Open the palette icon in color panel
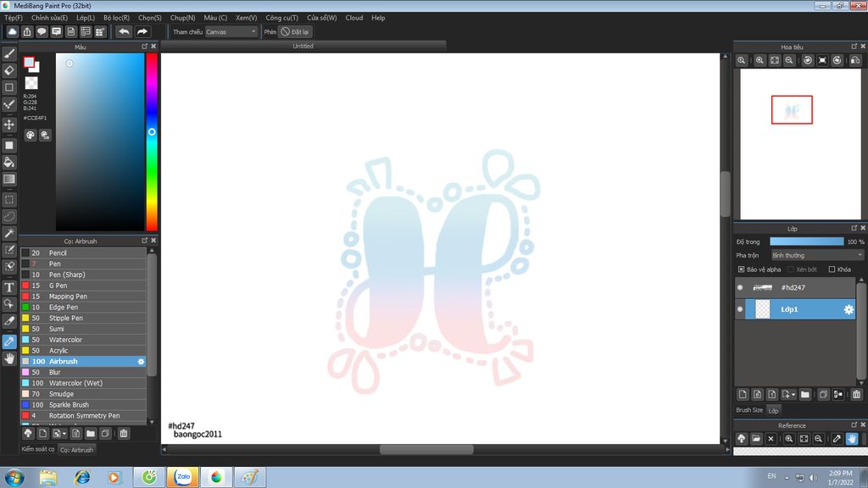Image resolution: width=868 pixels, height=488 pixels. (x=31, y=135)
